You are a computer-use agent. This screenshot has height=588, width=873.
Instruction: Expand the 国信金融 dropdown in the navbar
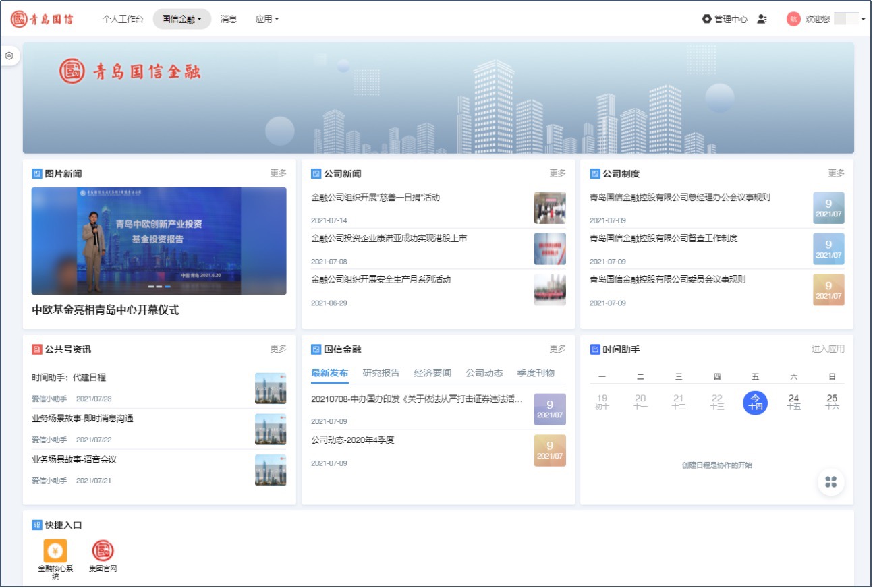click(x=182, y=19)
